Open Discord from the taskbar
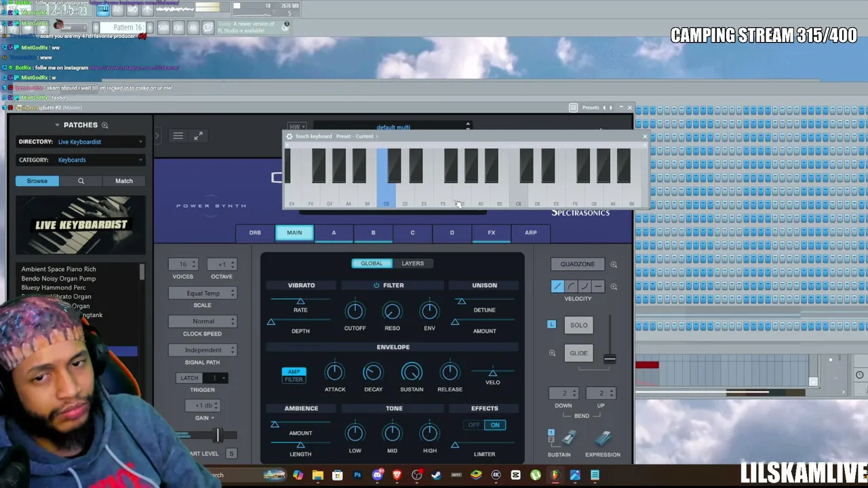The width and height of the screenshot is (868, 488). [377, 475]
